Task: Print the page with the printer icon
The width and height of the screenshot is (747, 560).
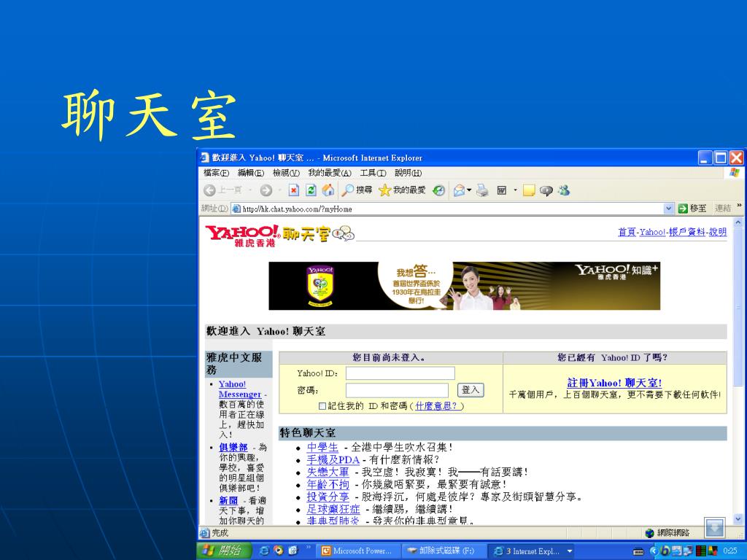Action: coord(482,190)
